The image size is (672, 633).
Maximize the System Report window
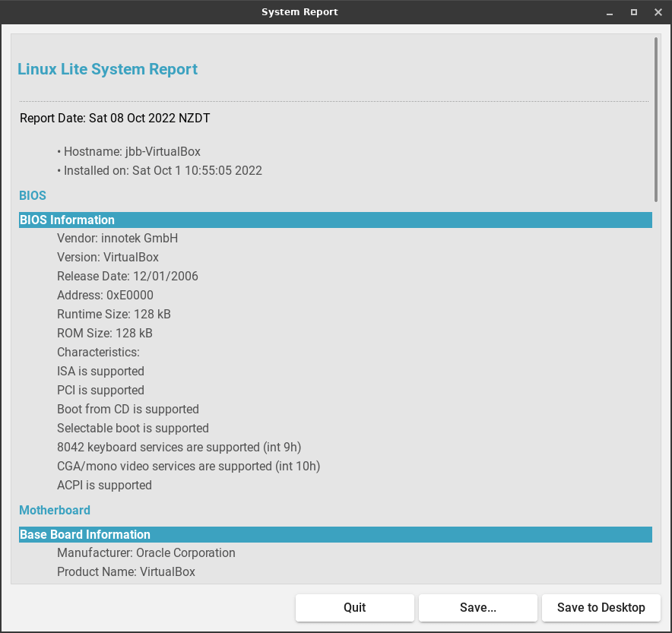[x=634, y=12]
